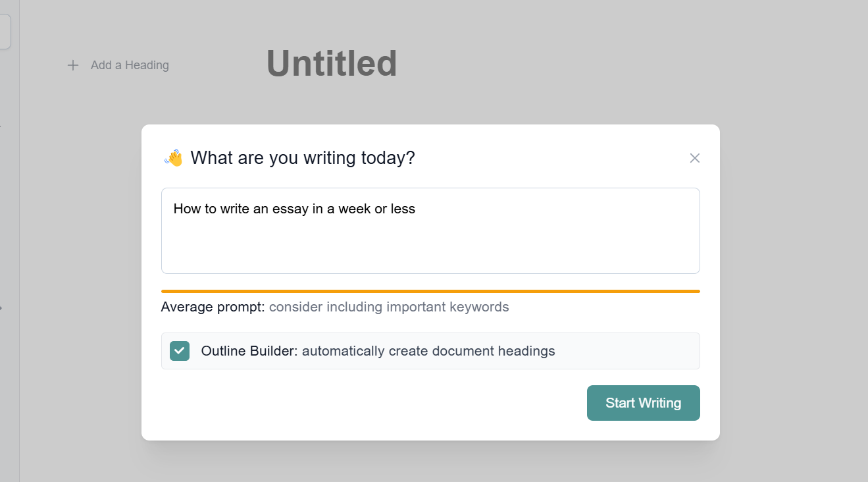Click the typed prompt text about essay writing
Viewport: 868px width, 482px height.
point(294,209)
